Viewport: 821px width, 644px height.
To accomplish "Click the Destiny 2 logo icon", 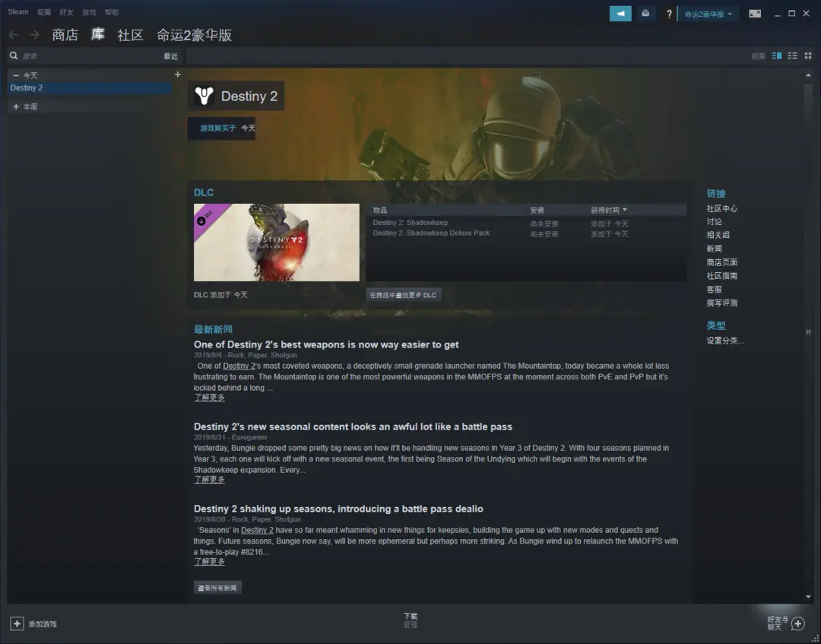I will (204, 96).
